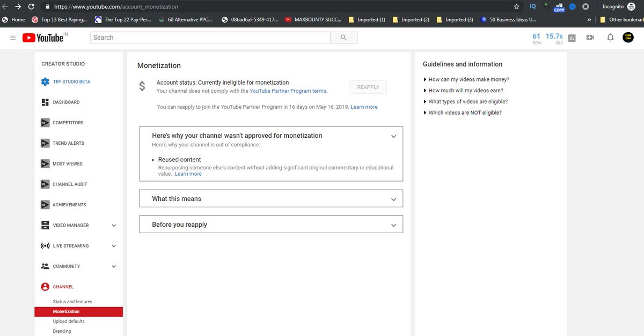Expand the 'What this means' section
The width and height of the screenshot is (644, 336).
393,199
